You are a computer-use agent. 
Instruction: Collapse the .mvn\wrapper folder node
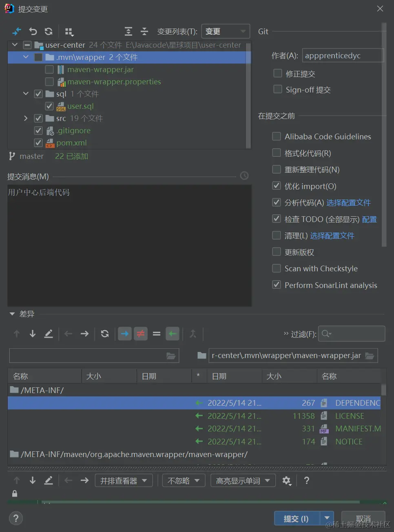(26, 57)
